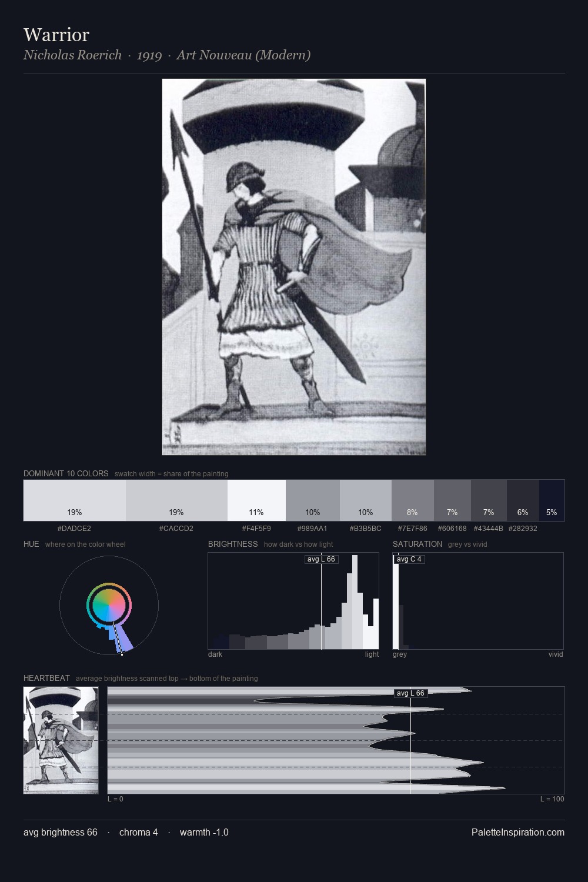
Task: Click the 'HUE' section heading
Action: click(x=31, y=544)
